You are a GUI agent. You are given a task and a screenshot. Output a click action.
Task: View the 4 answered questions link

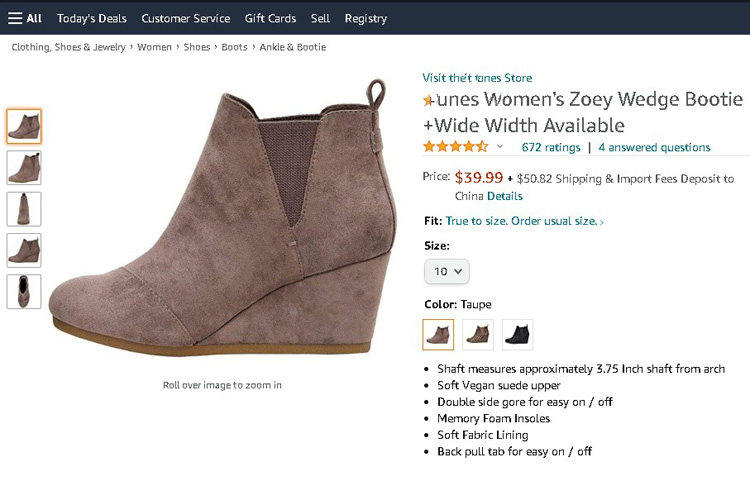point(654,147)
